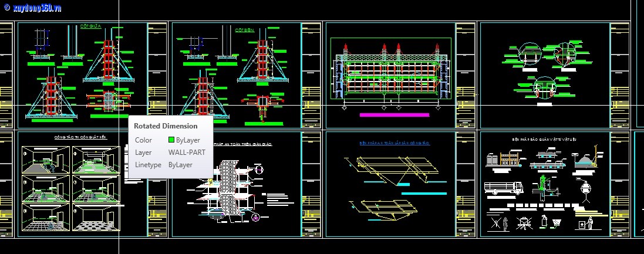Select the WALL-PART layer value in tooltip
644x254 pixels.
187,153
